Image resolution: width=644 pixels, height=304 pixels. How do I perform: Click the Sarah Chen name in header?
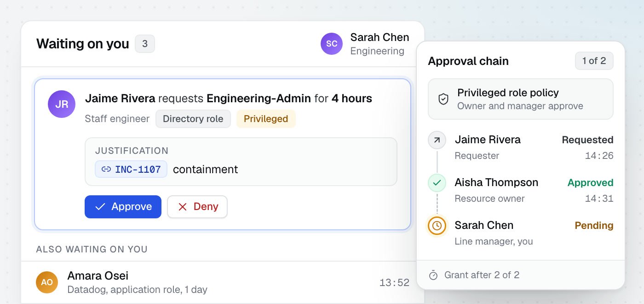(379, 37)
